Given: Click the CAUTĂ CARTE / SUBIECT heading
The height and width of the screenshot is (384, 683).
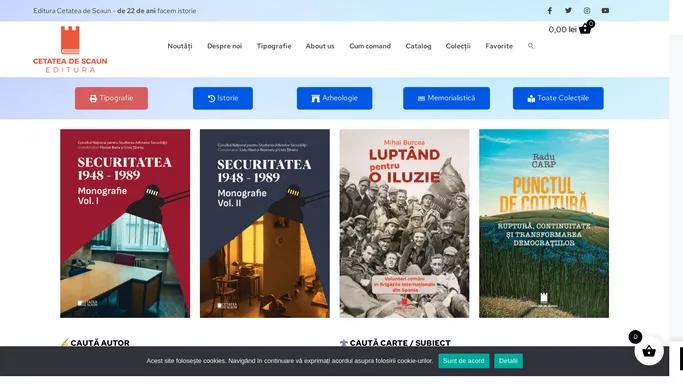Looking at the screenshot, I should coord(400,343).
